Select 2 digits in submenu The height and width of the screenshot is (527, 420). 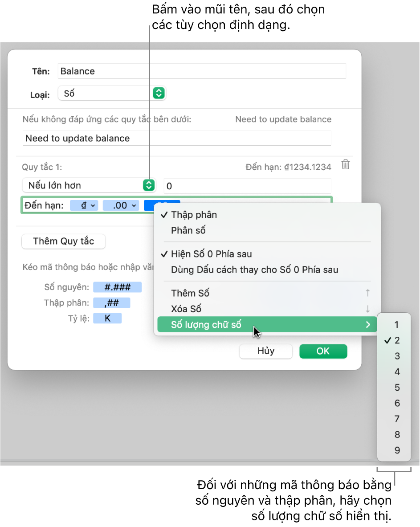pyautogui.click(x=394, y=340)
